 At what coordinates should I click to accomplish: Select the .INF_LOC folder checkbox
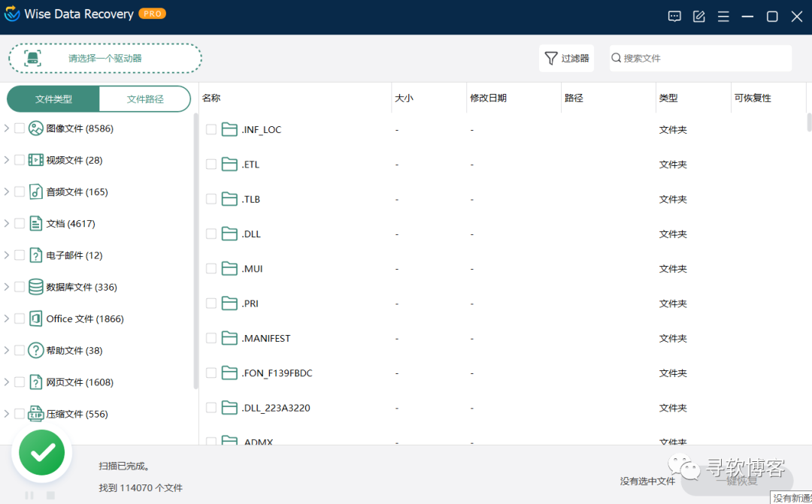coord(211,128)
